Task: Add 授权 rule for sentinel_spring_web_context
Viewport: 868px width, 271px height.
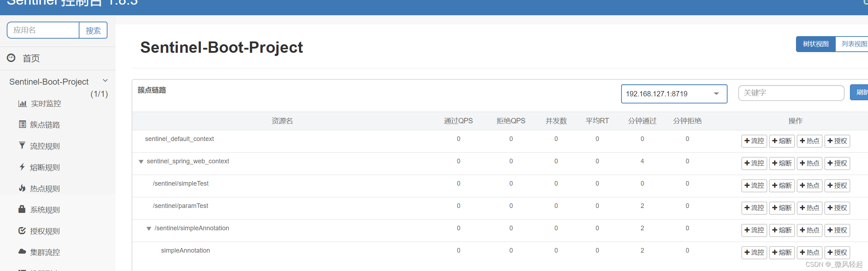Action: pyautogui.click(x=837, y=163)
